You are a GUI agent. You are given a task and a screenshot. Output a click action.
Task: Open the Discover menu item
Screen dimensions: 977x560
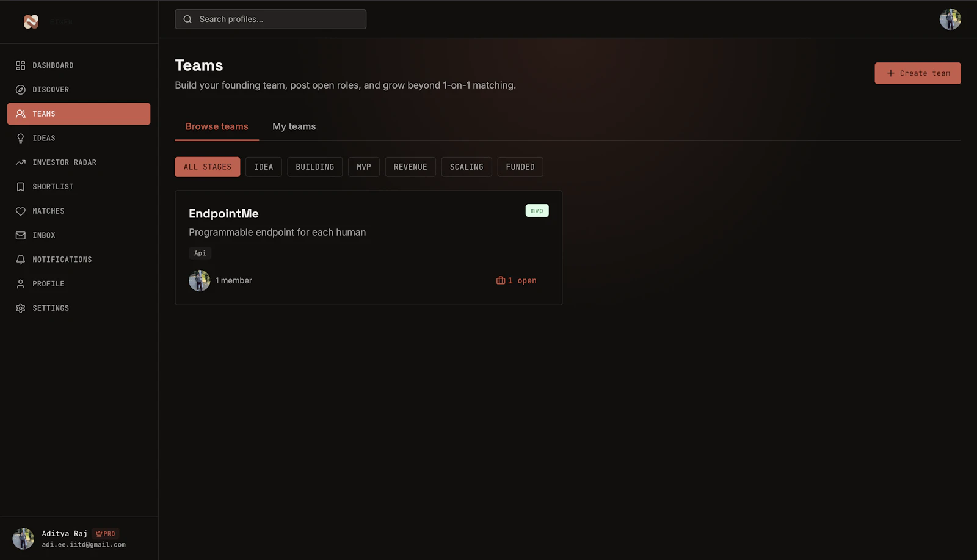79,90
